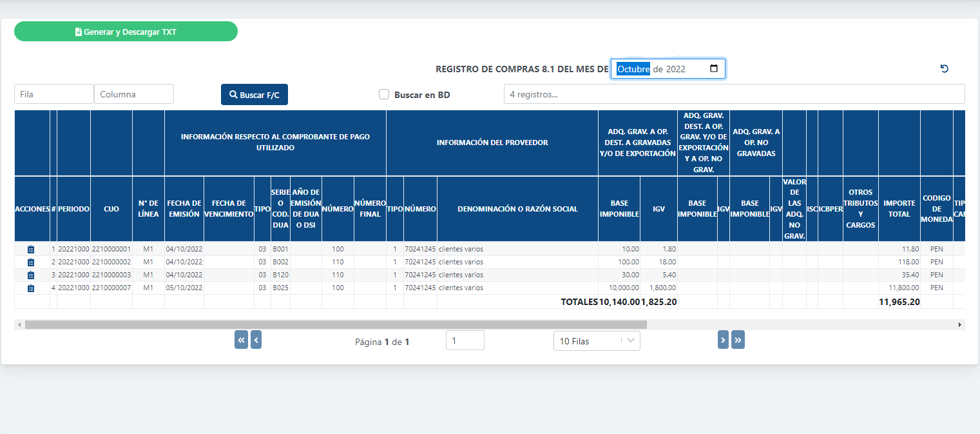Go to the last page of results
Viewport: 980px width, 434px height.
pos(738,340)
